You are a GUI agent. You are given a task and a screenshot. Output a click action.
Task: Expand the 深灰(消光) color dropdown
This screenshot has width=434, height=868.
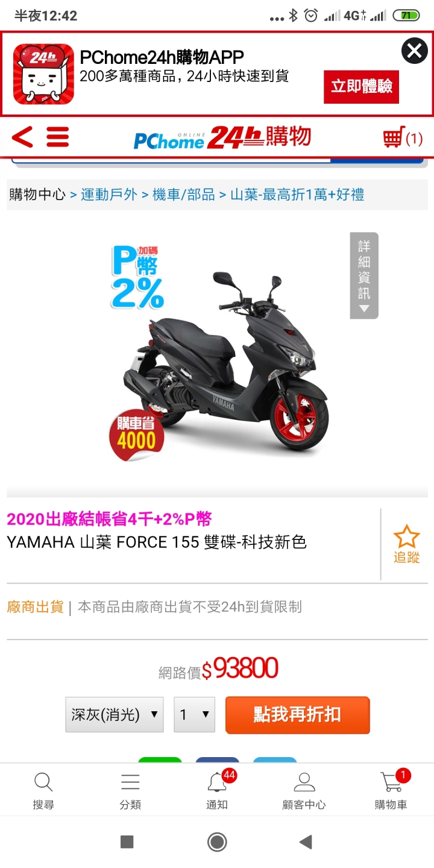coord(115,715)
